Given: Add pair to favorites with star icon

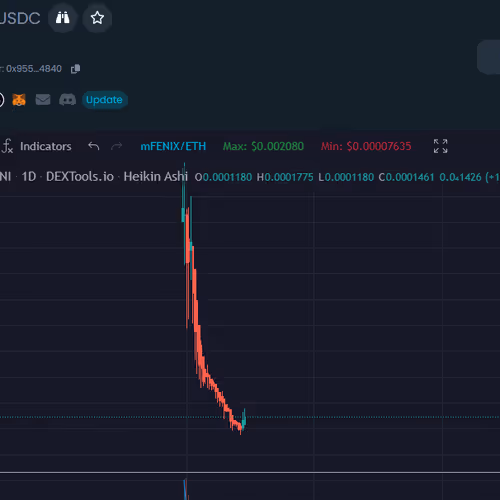Looking at the screenshot, I should point(97,18).
